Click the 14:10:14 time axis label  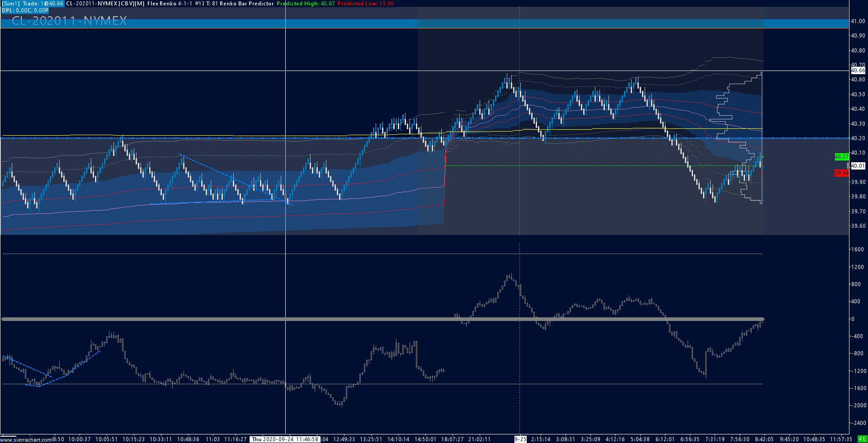coord(398,439)
